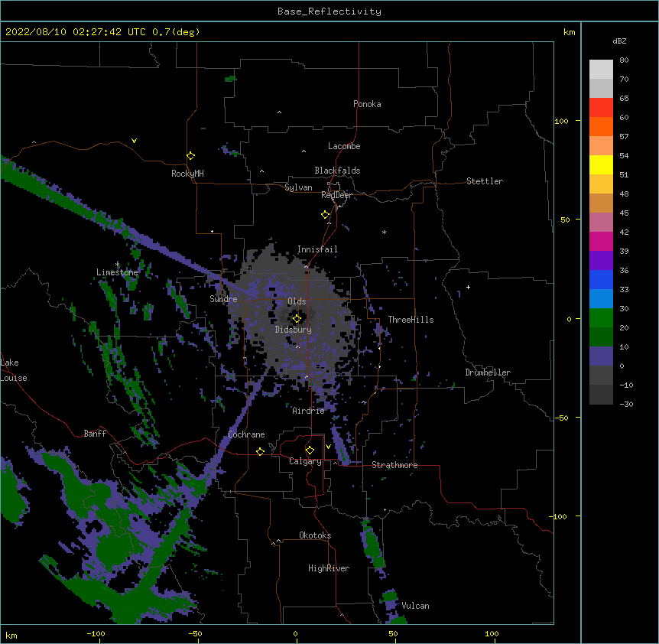
Task: Select the green 30-20 dBZ legend swatch
Action: 601,318
